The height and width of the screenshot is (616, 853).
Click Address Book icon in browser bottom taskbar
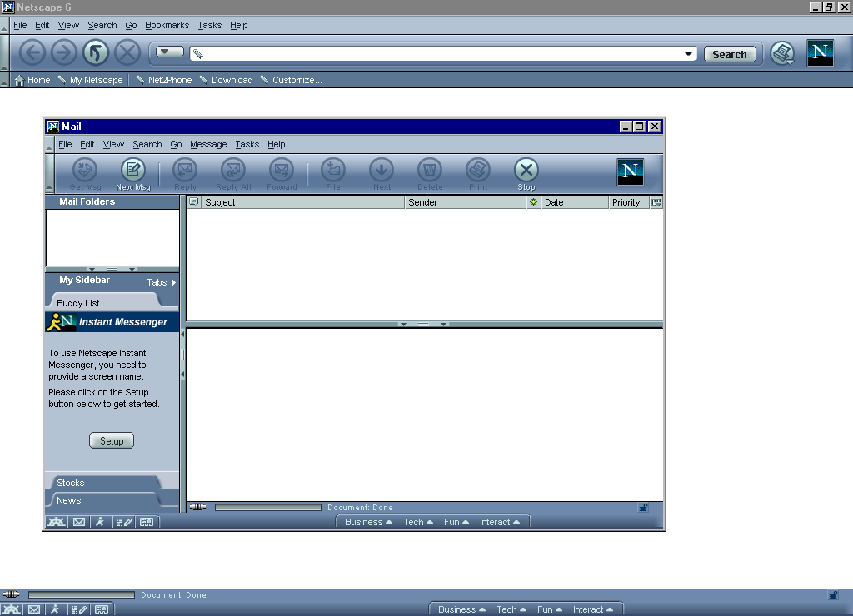pyautogui.click(x=102, y=609)
